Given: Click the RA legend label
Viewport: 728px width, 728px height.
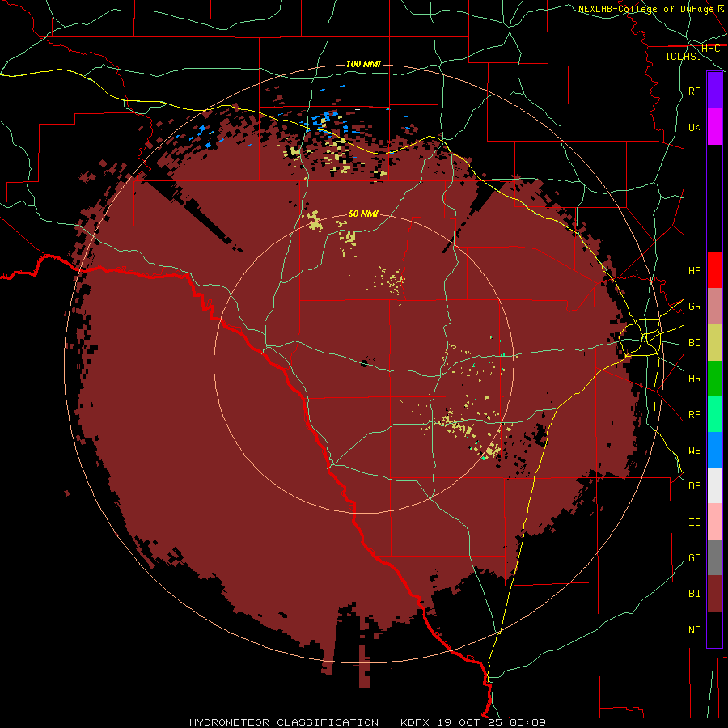Looking at the screenshot, I should (x=694, y=414).
